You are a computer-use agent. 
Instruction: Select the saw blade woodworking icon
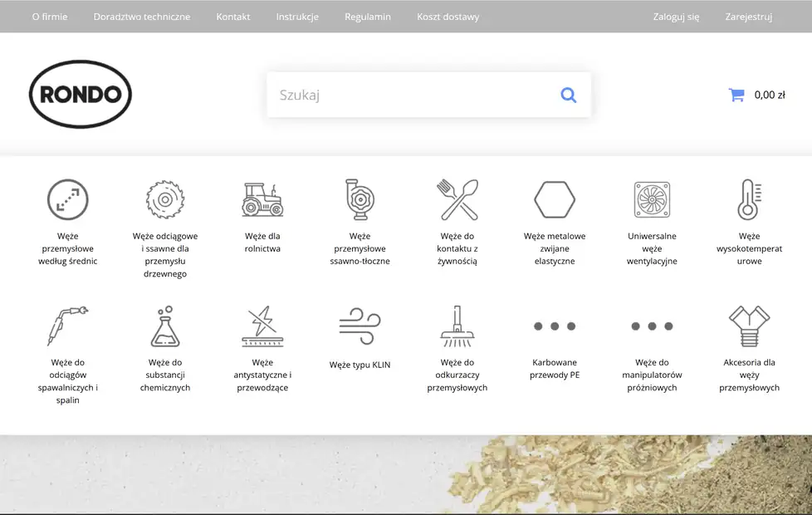coord(165,199)
